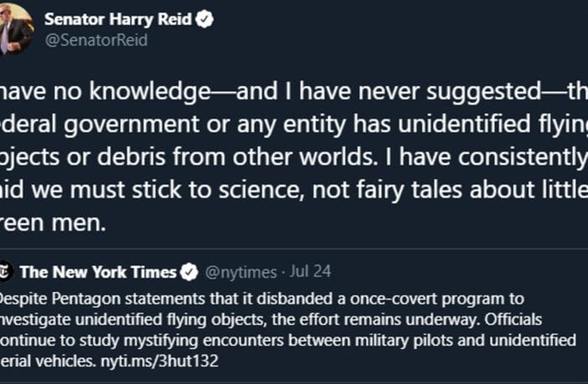This screenshot has height=384, width=588.
Task: Click the verified badge next to The New York Times
Action: tap(189, 272)
